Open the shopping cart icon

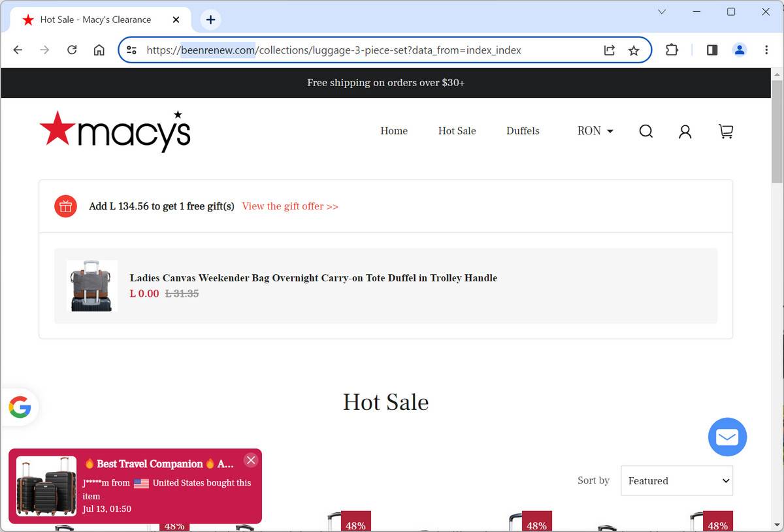click(726, 131)
